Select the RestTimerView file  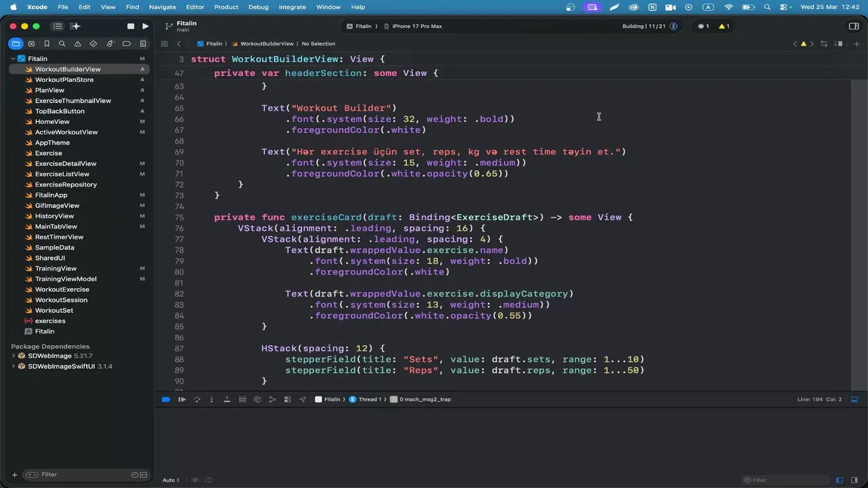coord(59,237)
